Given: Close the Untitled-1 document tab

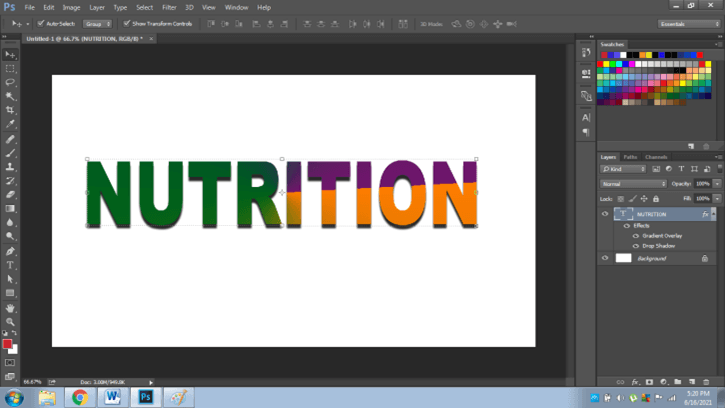Looking at the screenshot, I should [x=151, y=39].
